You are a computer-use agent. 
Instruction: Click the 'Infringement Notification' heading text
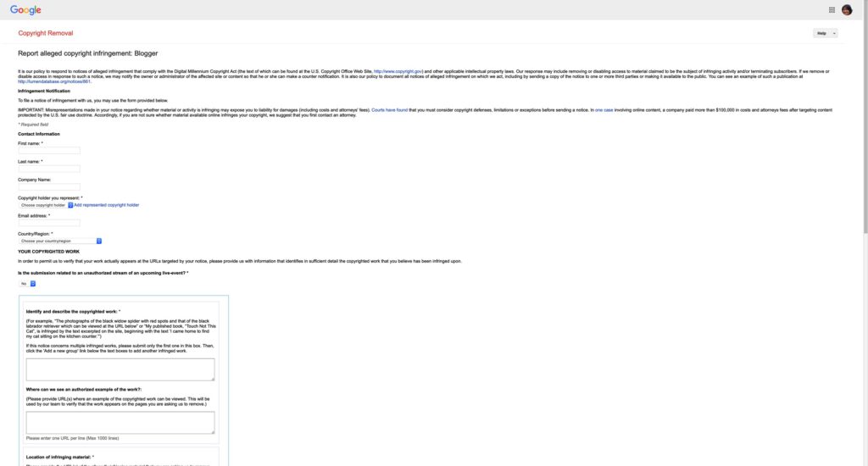point(44,91)
